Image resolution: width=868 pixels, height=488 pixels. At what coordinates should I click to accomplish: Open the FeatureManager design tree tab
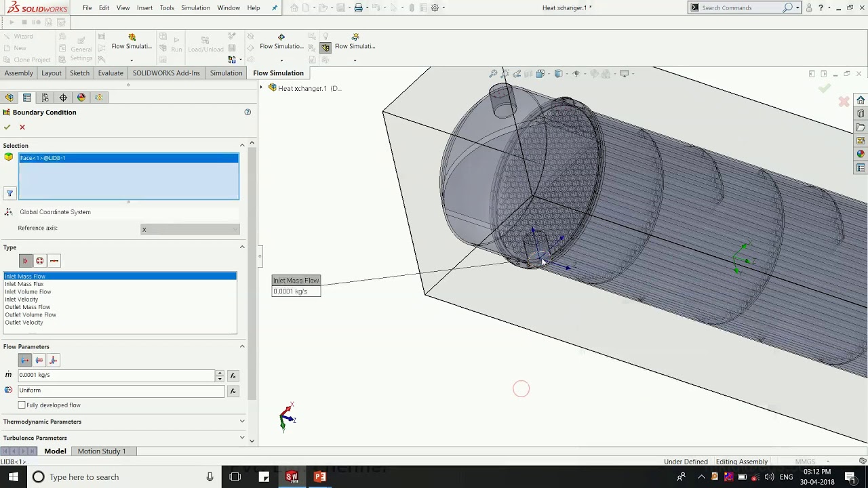coord(9,98)
